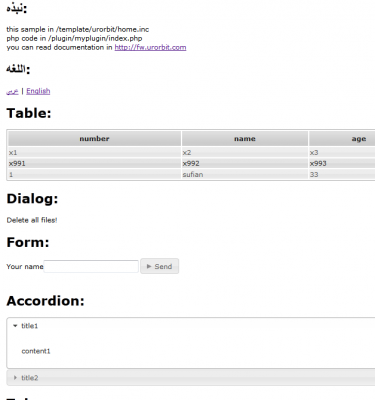Select table cell x3

(x=342, y=153)
